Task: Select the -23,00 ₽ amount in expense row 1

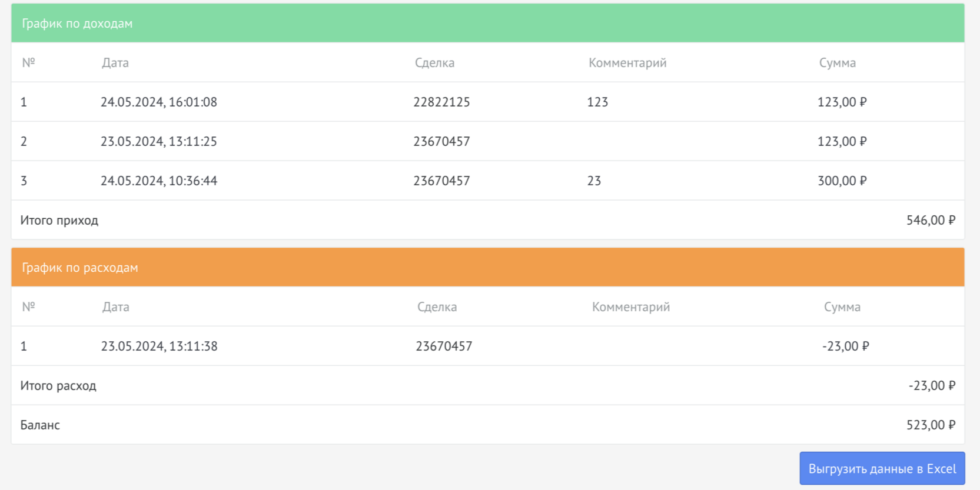Action: point(845,346)
